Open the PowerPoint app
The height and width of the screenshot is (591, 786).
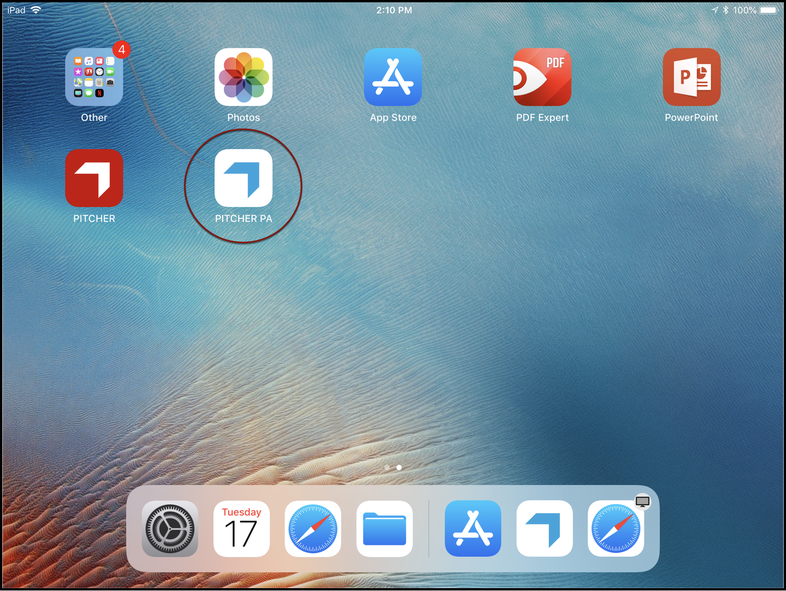[x=691, y=77]
